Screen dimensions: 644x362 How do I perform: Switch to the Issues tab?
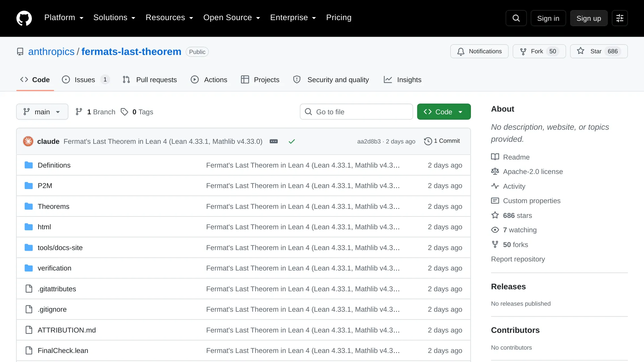point(86,80)
